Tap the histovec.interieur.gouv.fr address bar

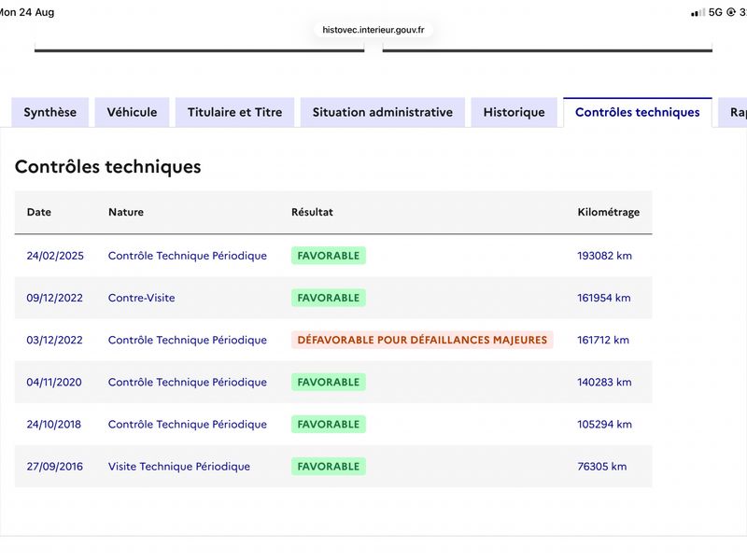(x=373, y=30)
